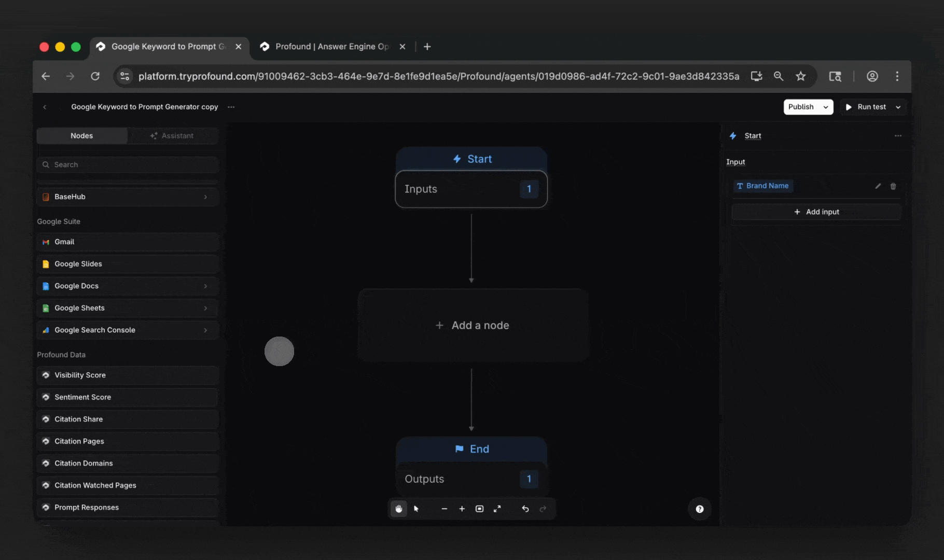Open the Run test dropdown arrow

tap(898, 107)
